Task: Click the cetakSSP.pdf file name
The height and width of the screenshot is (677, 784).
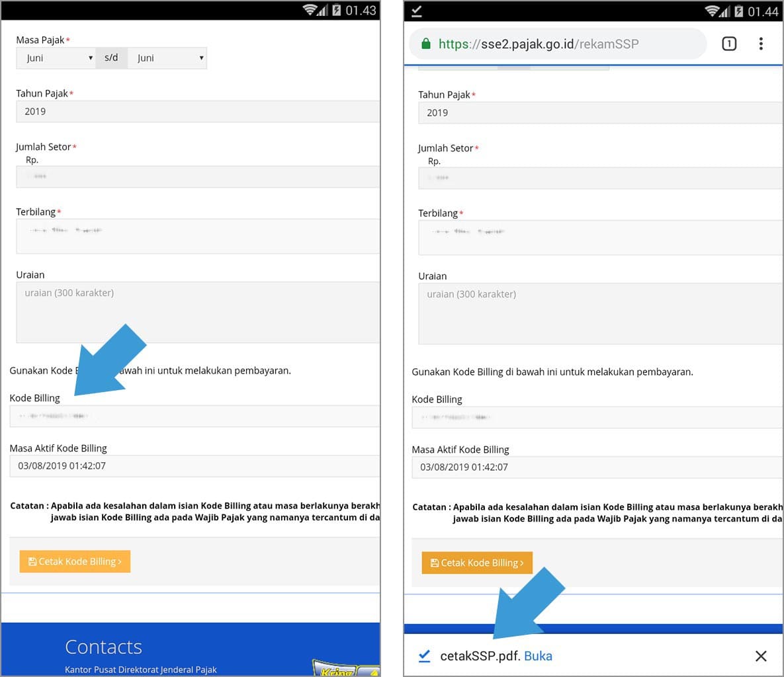Action: (480, 656)
